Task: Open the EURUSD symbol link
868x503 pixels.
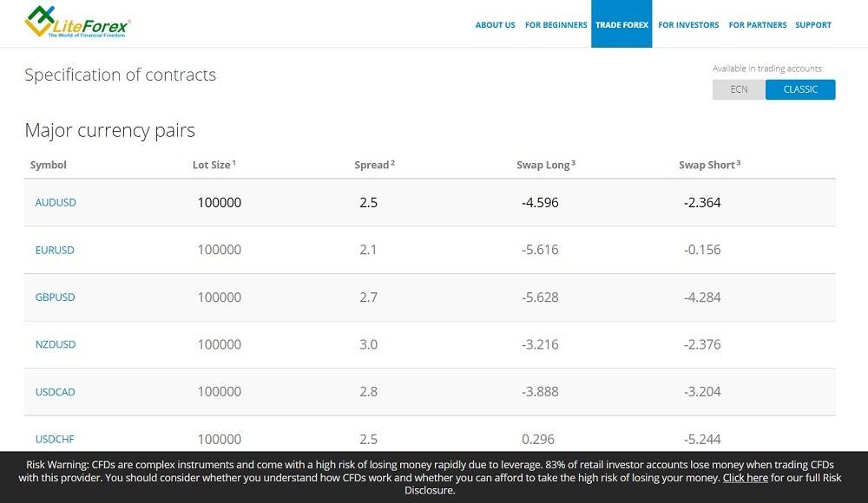Action: 54,250
